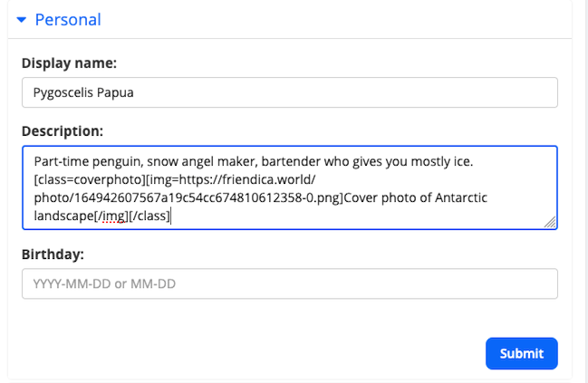Click the Birthday label
The height and width of the screenshot is (383, 588).
pyautogui.click(x=53, y=254)
